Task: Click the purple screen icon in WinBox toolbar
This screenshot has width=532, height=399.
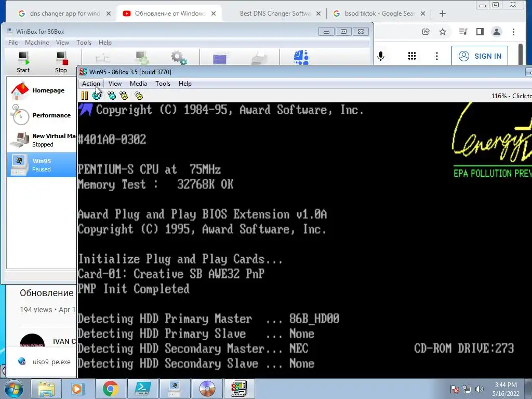Action: (220, 59)
